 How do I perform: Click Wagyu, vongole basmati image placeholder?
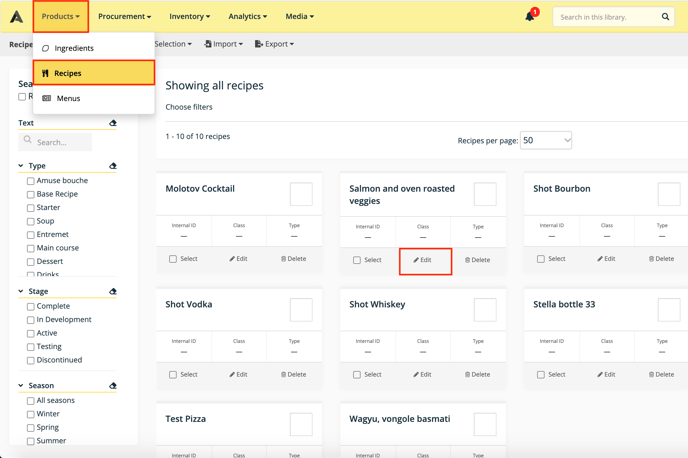click(x=485, y=424)
